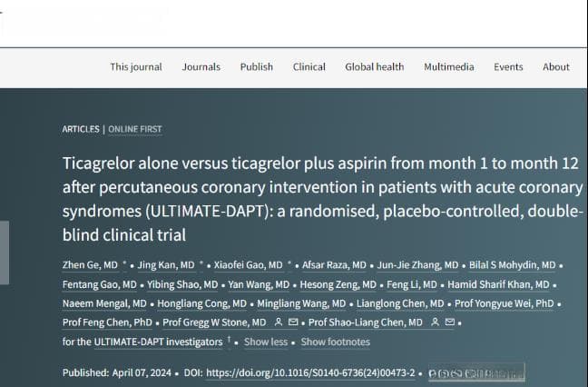The height and width of the screenshot is (387, 588).
Task: Open the This journal menu
Action: click(136, 67)
